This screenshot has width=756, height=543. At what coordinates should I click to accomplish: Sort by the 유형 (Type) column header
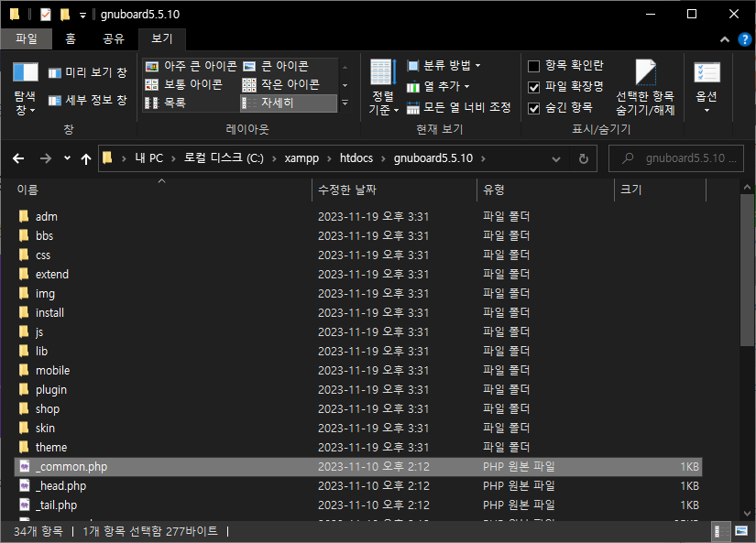click(545, 190)
